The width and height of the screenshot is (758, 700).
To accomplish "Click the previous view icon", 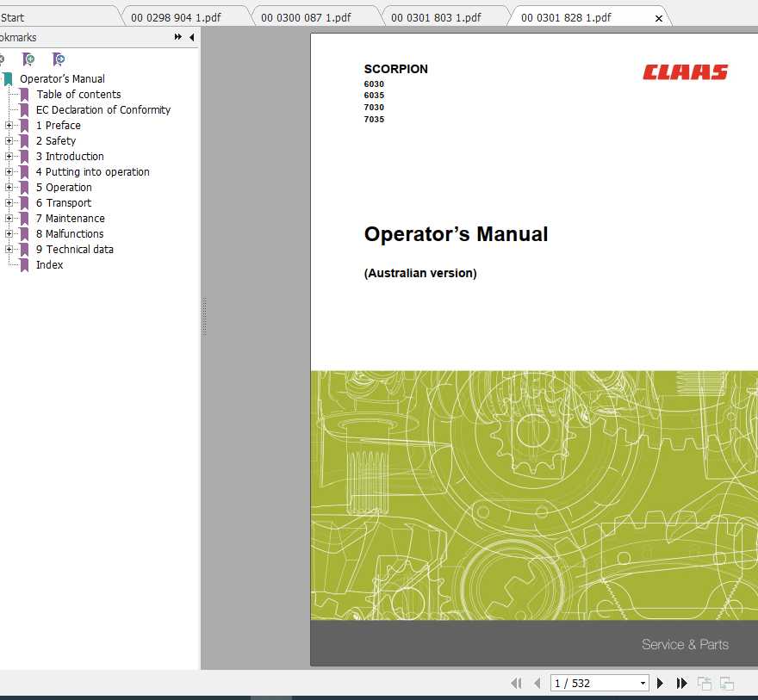I will coord(704,683).
